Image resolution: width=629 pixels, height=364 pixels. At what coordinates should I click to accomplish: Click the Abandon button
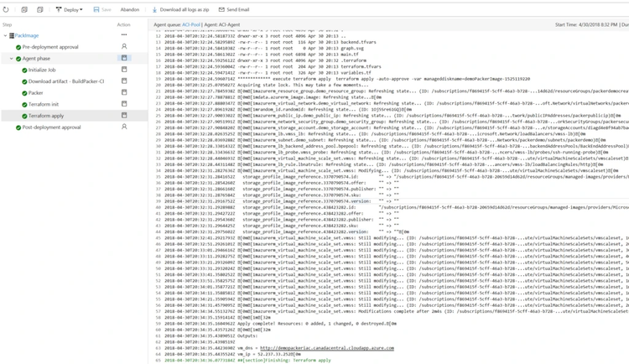coord(129,9)
